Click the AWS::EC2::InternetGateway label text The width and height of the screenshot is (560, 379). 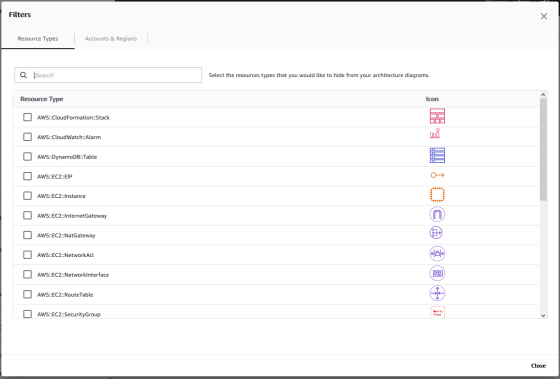(x=72, y=216)
